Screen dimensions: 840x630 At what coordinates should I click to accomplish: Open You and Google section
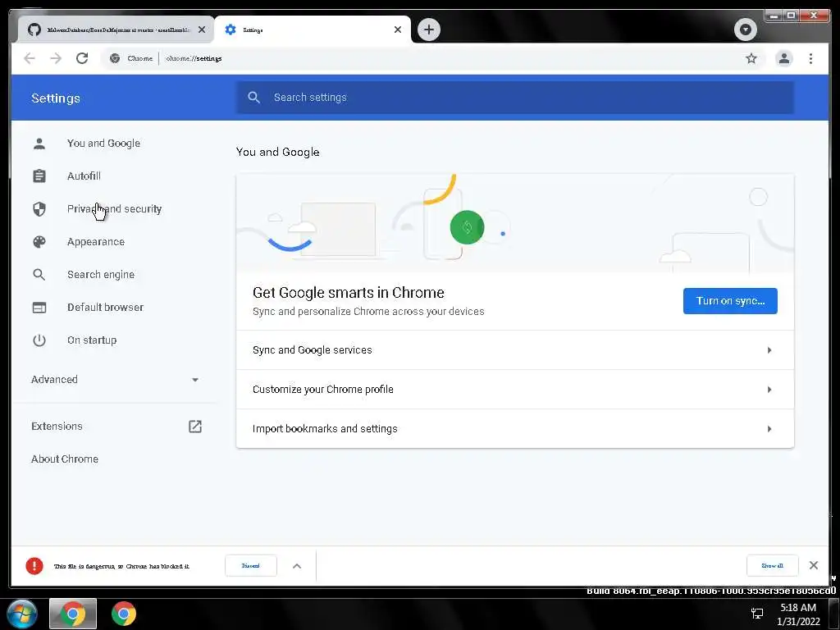(103, 143)
